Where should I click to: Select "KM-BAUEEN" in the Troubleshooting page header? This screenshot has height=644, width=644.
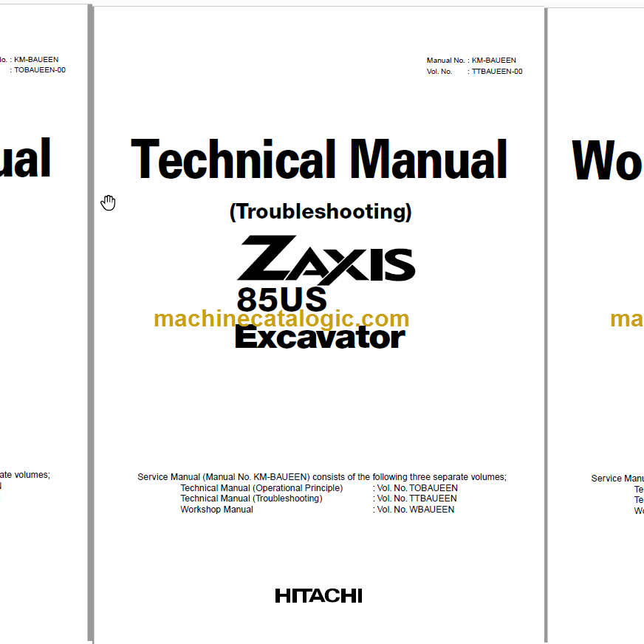click(493, 61)
